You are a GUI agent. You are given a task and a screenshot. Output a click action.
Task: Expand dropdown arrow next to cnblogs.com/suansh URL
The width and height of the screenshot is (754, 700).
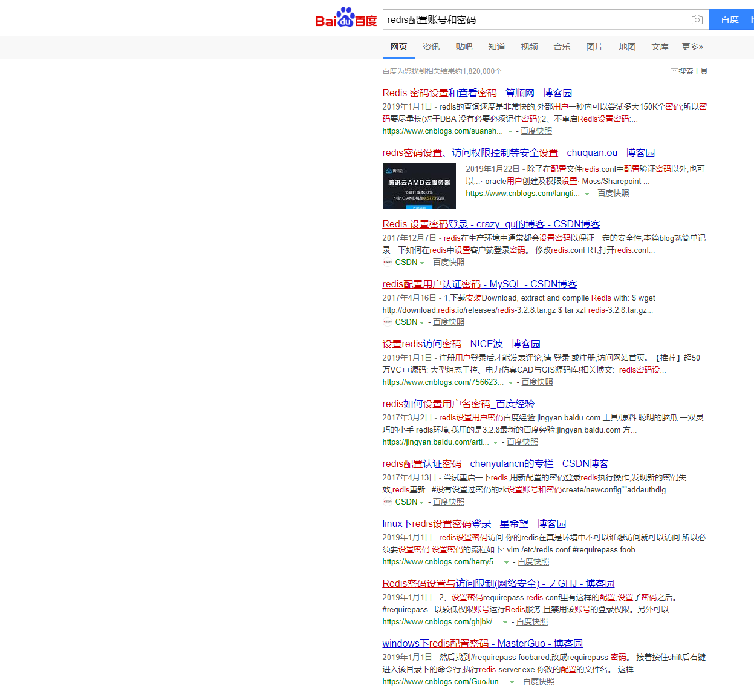coord(510,131)
